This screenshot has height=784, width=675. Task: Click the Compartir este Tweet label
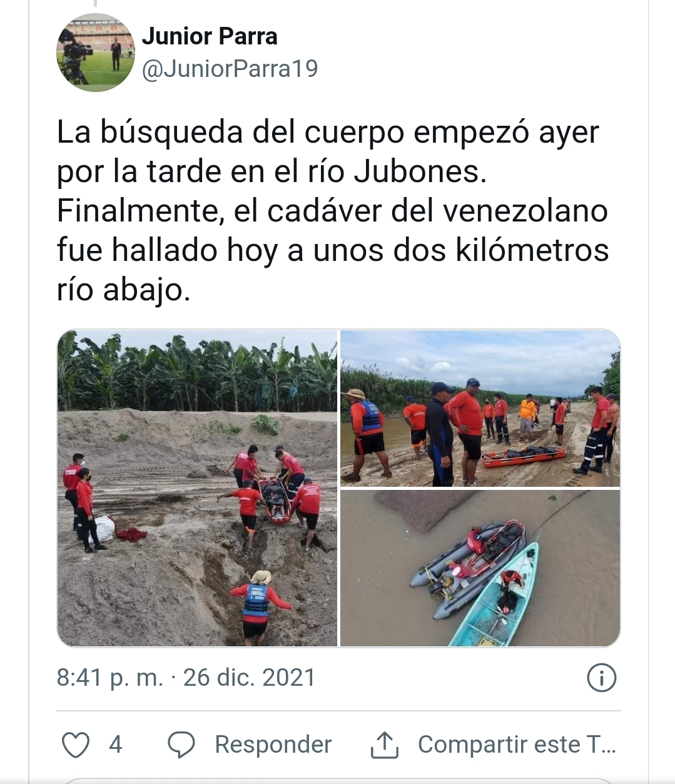pos(517,745)
